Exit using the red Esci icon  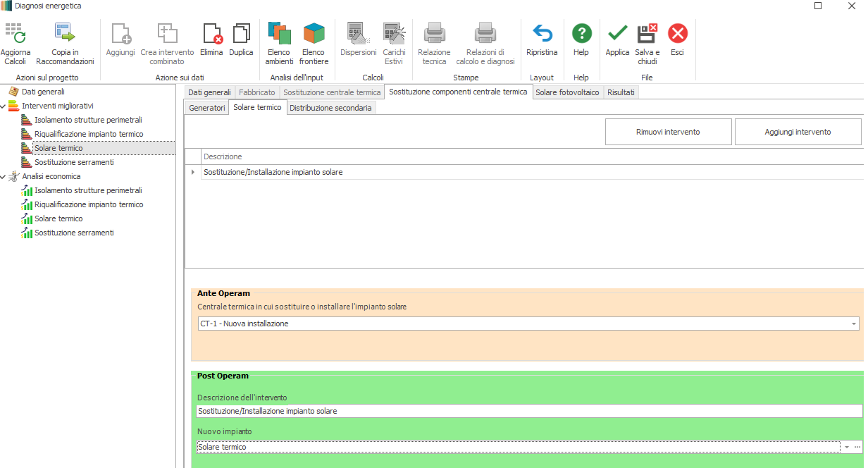(x=677, y=34)
